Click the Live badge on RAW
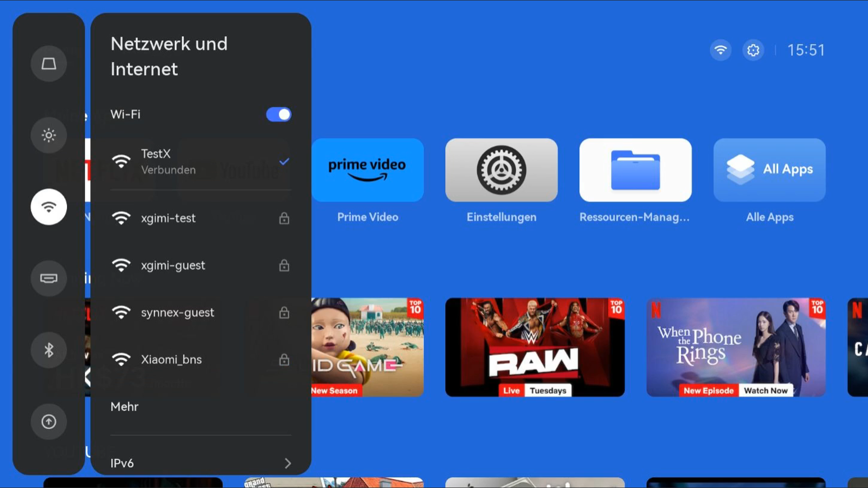868x488 pixels. (511, 390)
